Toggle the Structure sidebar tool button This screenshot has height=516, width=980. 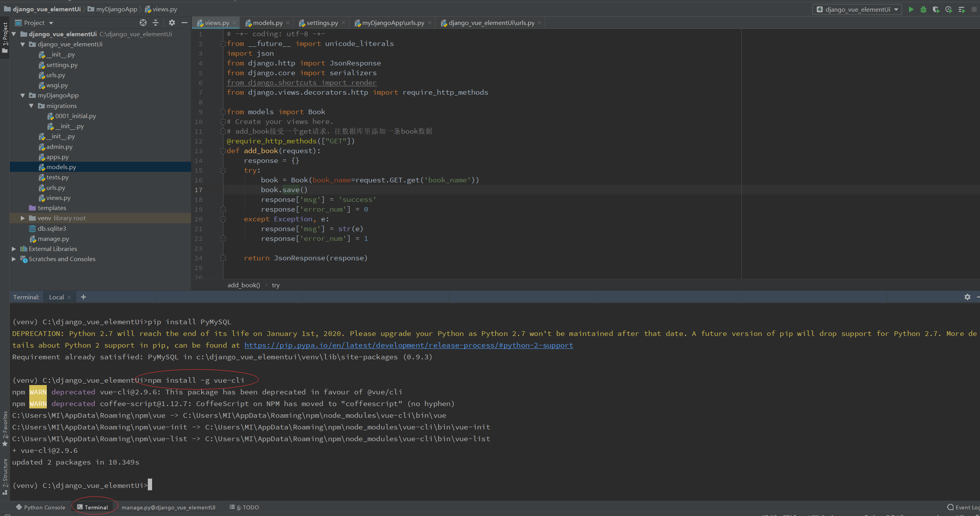pos(5,475)
